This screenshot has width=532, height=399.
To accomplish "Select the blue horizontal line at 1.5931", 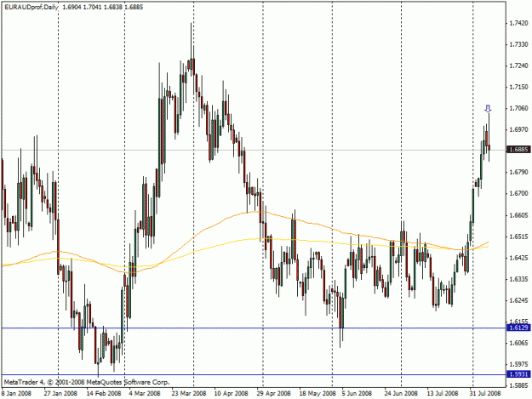I will coord(254,374).
